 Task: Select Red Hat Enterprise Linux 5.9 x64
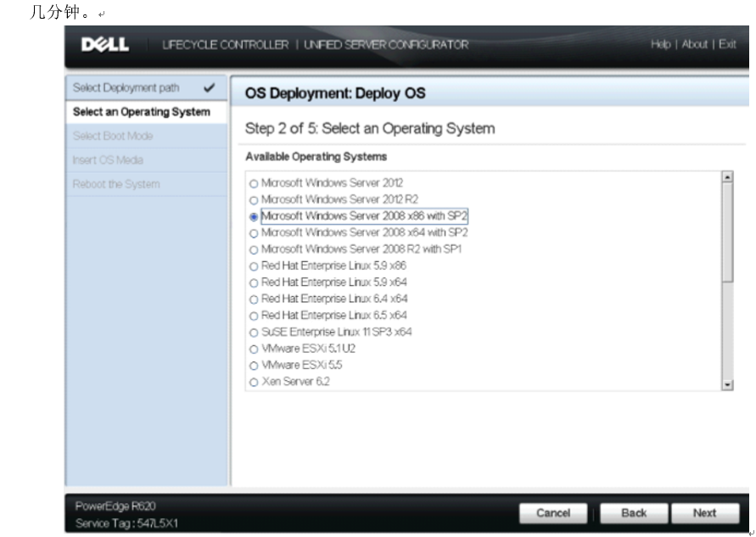pos(254,283)
